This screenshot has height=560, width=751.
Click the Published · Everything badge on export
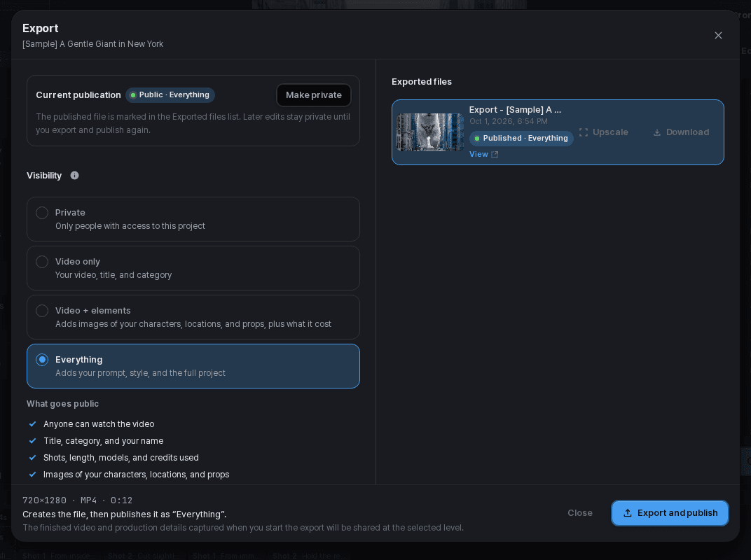coord(521,139)
